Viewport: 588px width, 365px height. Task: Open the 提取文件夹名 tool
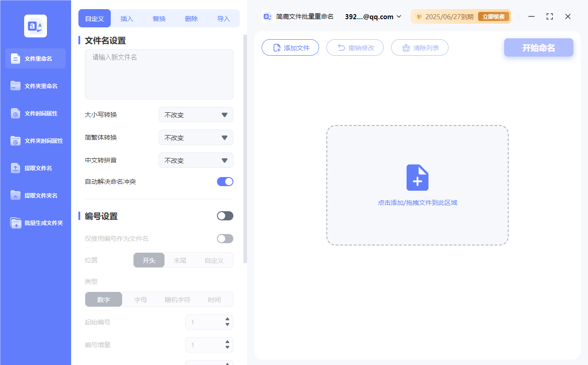tap(35, 195)
